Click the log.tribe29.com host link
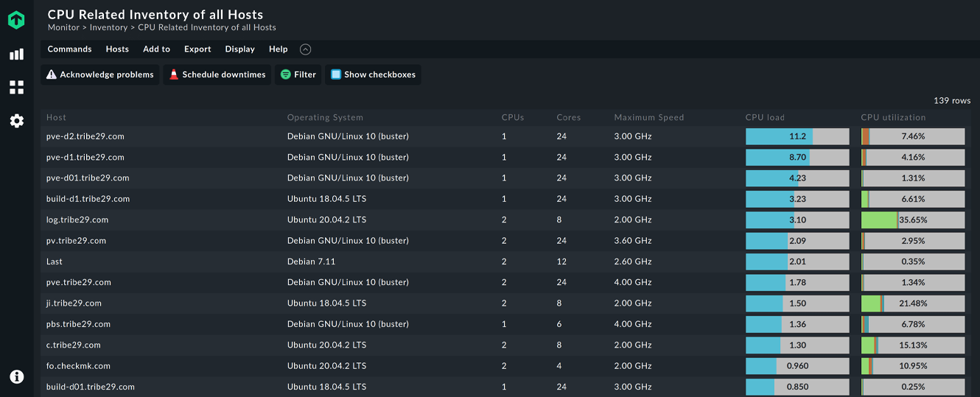980x397 pixels. click(x=77, y=219)
